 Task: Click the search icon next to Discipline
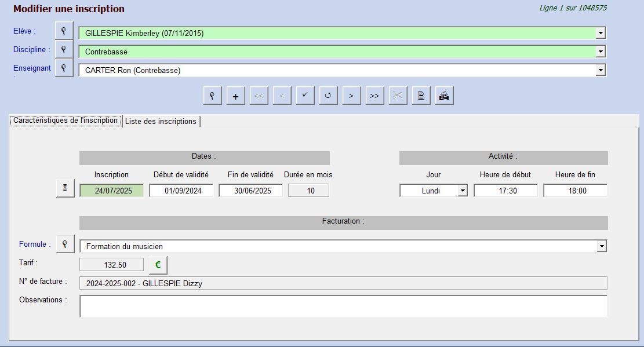[x=64, y=50]
